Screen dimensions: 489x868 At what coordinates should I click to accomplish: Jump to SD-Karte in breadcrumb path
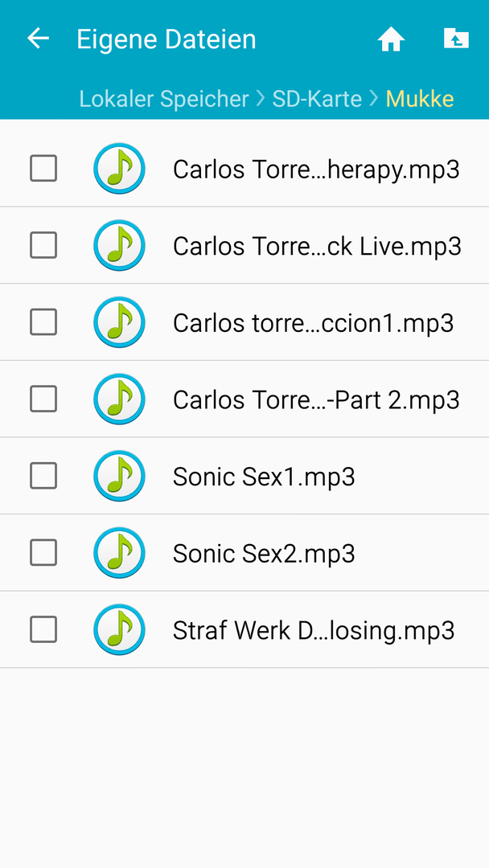(317, 99)
